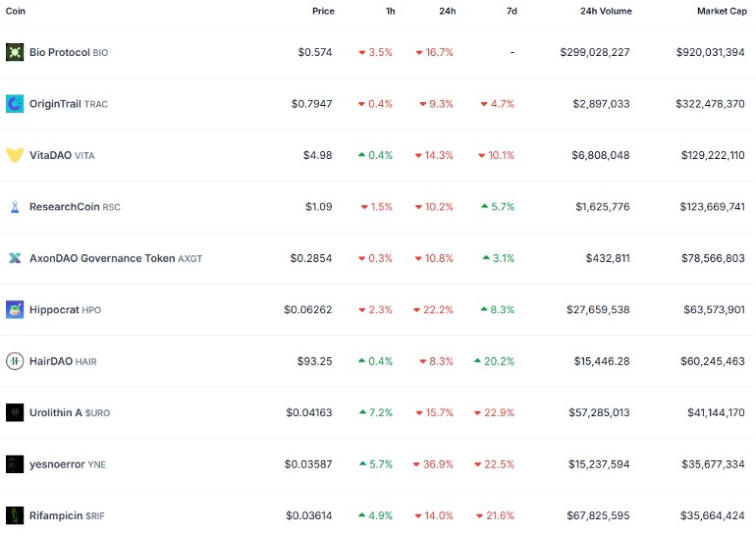Click the AxonDAO Governance Token icon
756x535 pixels.
pyautogui.click(x=15, y=258)
